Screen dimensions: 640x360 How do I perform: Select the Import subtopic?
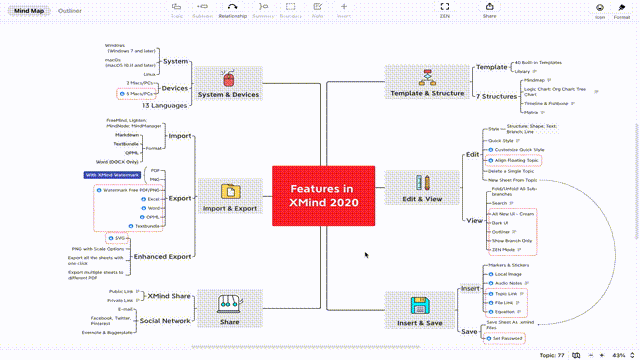pos(180,136)
